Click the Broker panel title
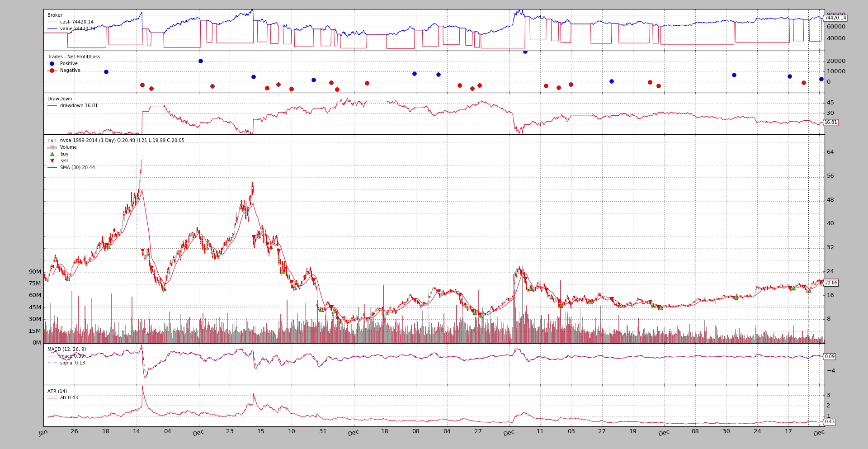Screen dimensions: 868x449 point(55,15)
